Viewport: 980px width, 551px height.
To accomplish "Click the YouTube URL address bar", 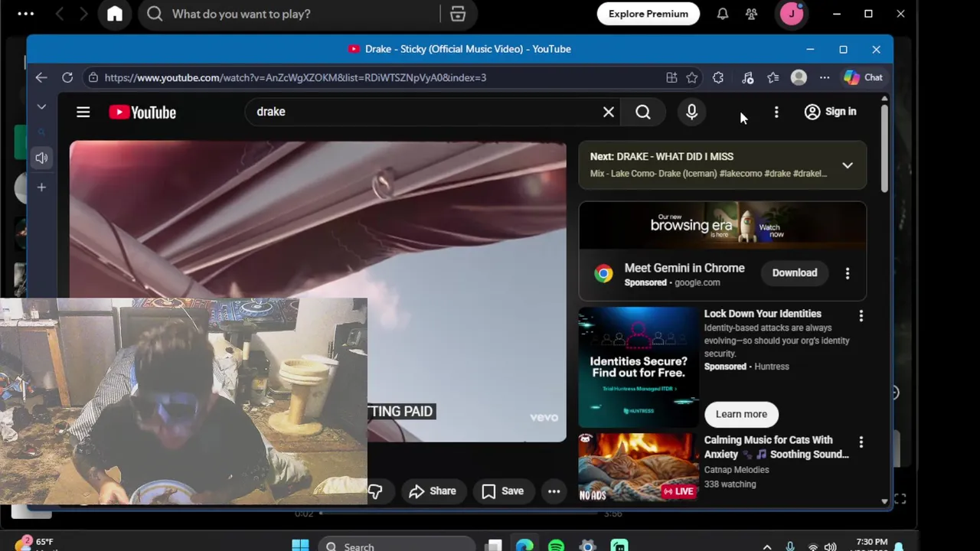I will tap(375, 77).
